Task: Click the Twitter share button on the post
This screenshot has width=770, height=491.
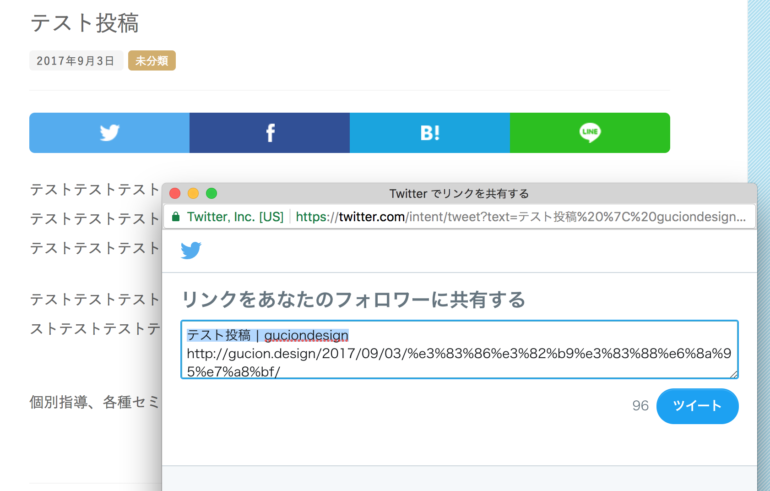Action: coord(109,133)
